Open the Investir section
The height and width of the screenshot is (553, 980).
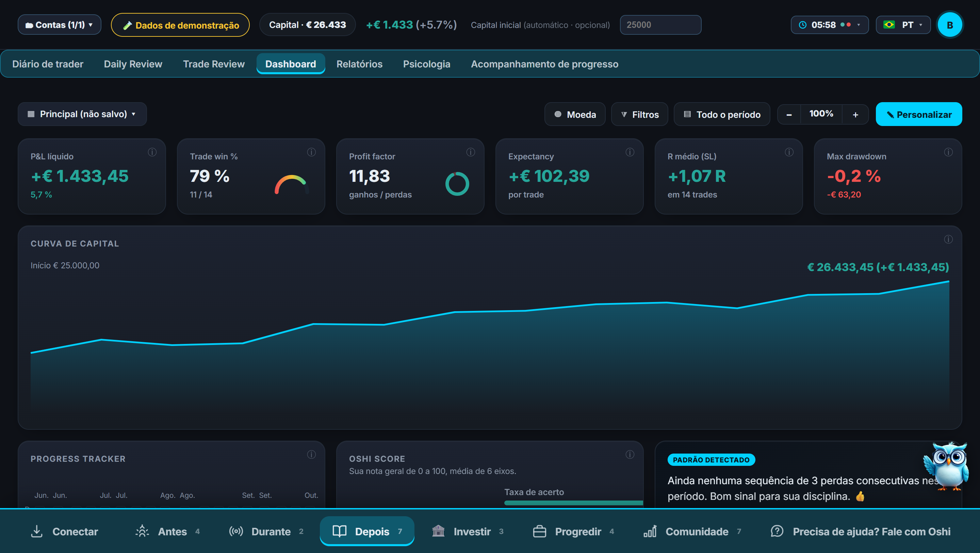tap(468, 531)
